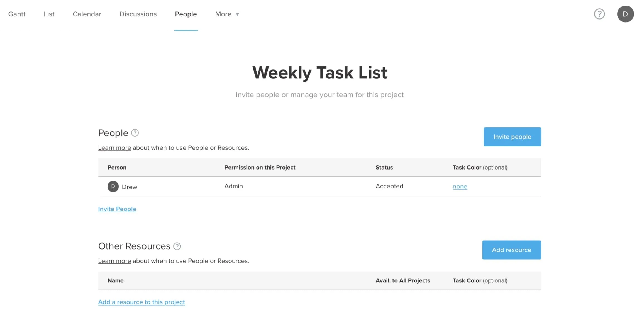The width and height of the screenshot is (644, 334).
Task: Click the Drew person row entry
Action: pos(320,186)
